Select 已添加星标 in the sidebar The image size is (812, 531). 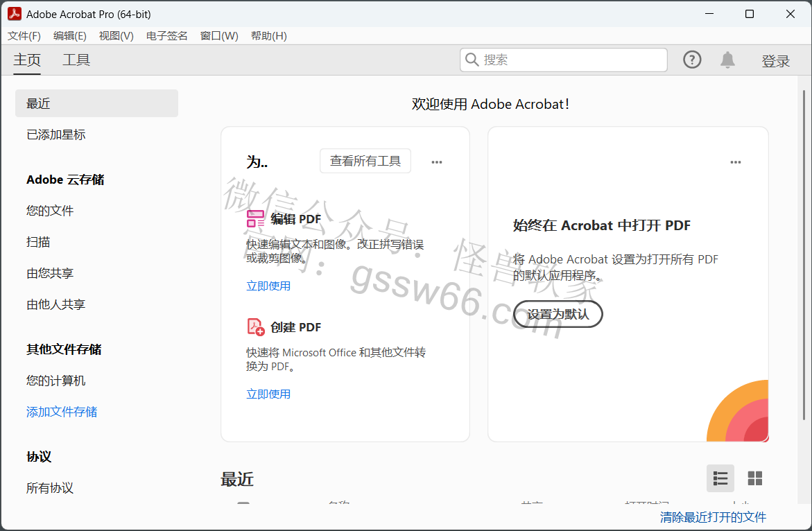(x=56, y=134)
